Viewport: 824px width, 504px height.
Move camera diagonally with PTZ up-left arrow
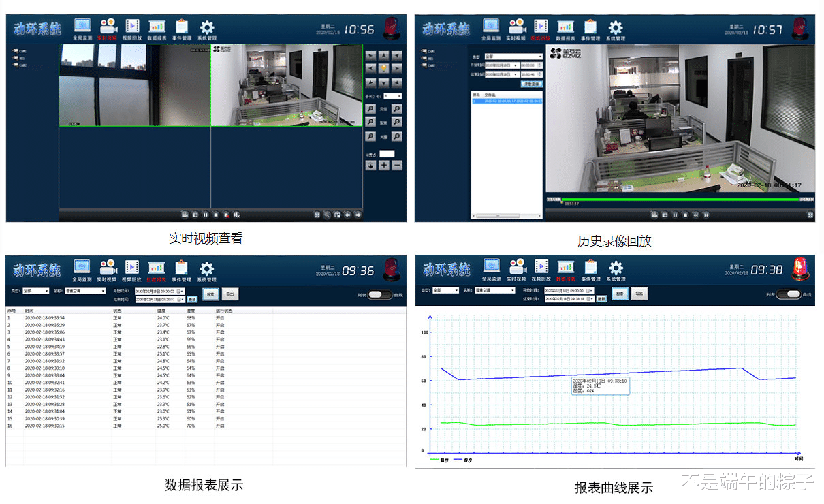coord(370,56)
